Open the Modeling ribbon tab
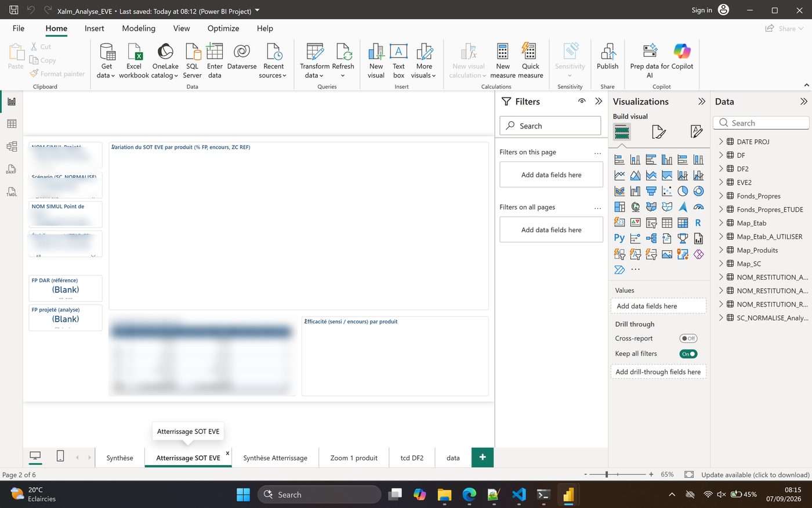 click(139, 28)
